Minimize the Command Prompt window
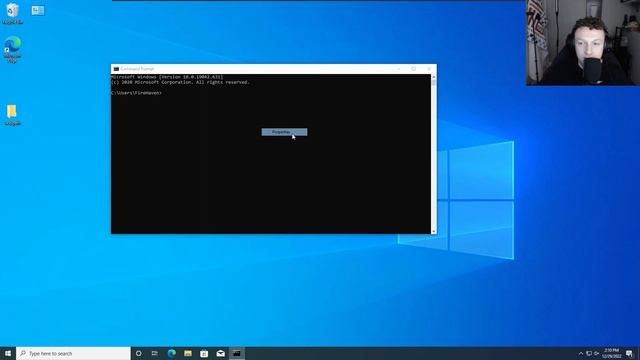Image resolution: width=640 pixels, height=360 pixels. point(399,69)
